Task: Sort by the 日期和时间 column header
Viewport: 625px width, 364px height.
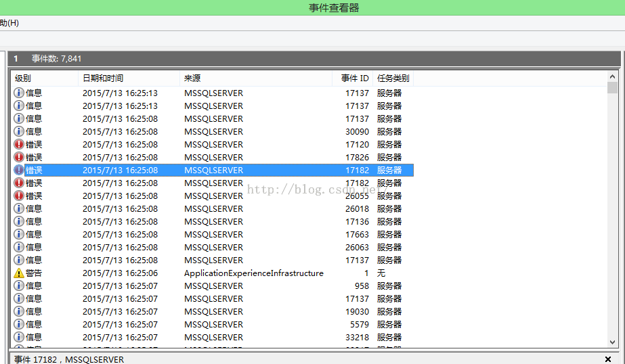Action: click(x=129, y=78)
